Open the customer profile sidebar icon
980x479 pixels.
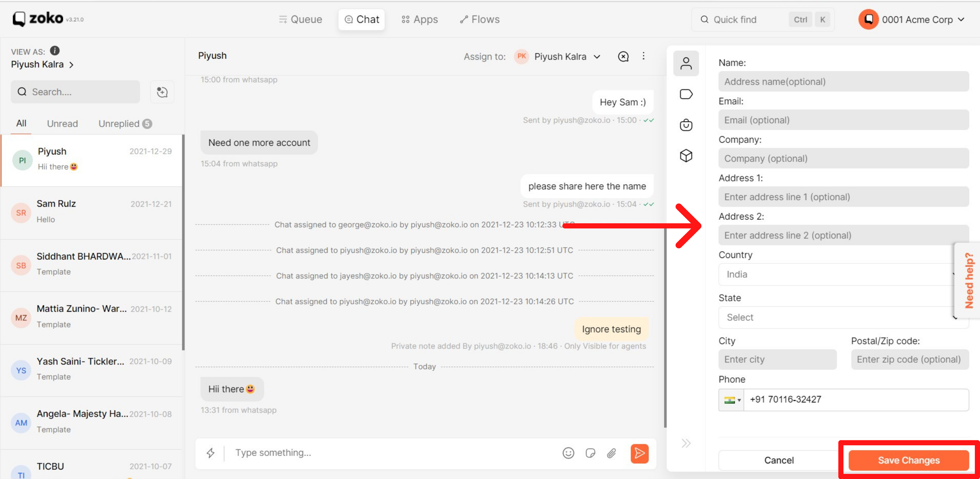(686, 63)
